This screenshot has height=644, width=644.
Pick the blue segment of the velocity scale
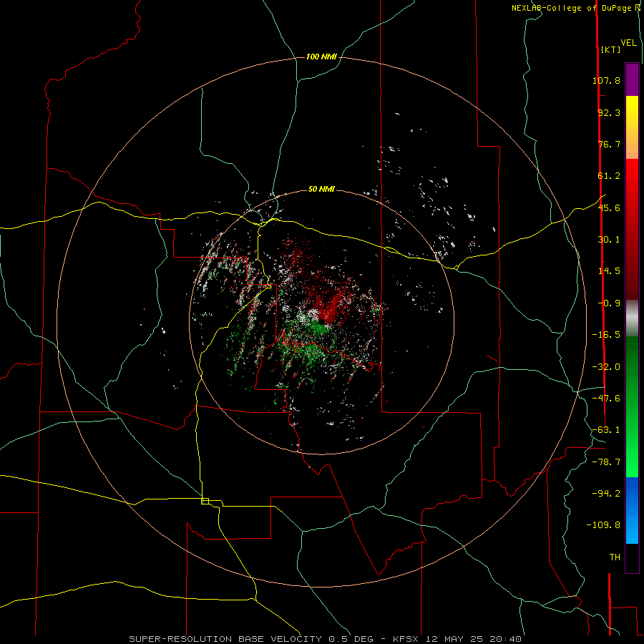(632, 510)
